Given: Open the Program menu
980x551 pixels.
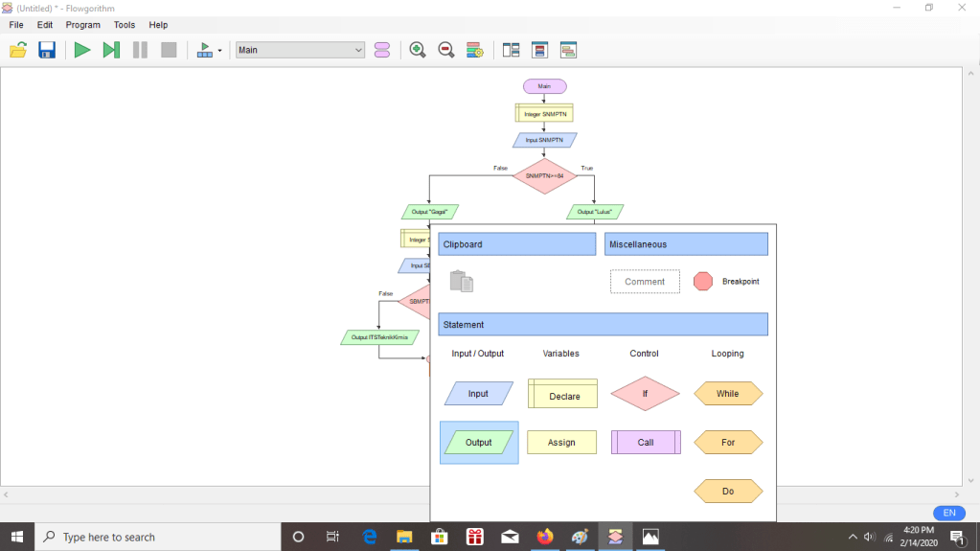Looking at the screenshot, I should [x=82, y=25].
